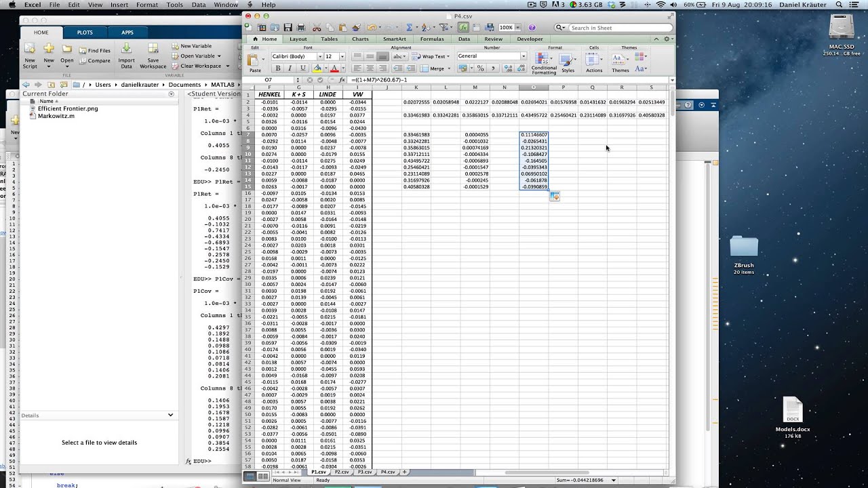The width and height of the screenshot is (868, 488).
Task: Click the Save icon in Excel toolbar
Action: coord(288,28)
